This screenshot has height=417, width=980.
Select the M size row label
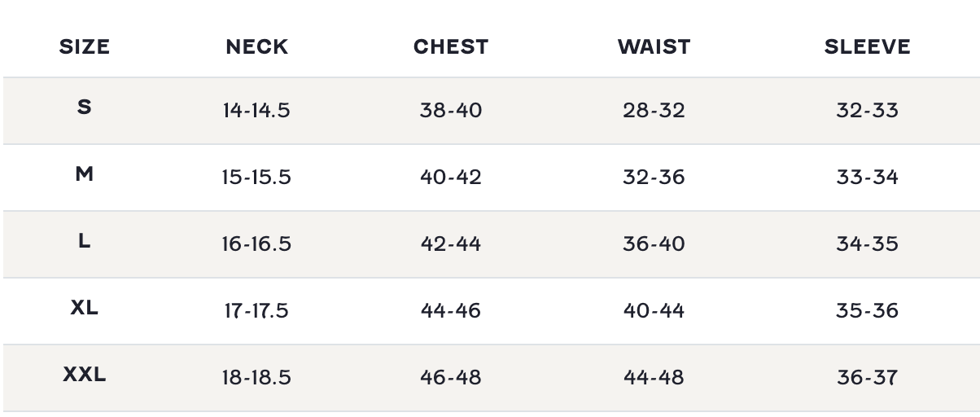point(85,173)
